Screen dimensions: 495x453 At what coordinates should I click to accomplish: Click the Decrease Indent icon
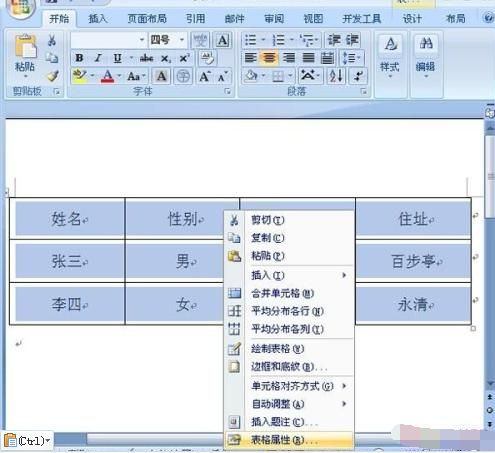[x=334, y=40]
